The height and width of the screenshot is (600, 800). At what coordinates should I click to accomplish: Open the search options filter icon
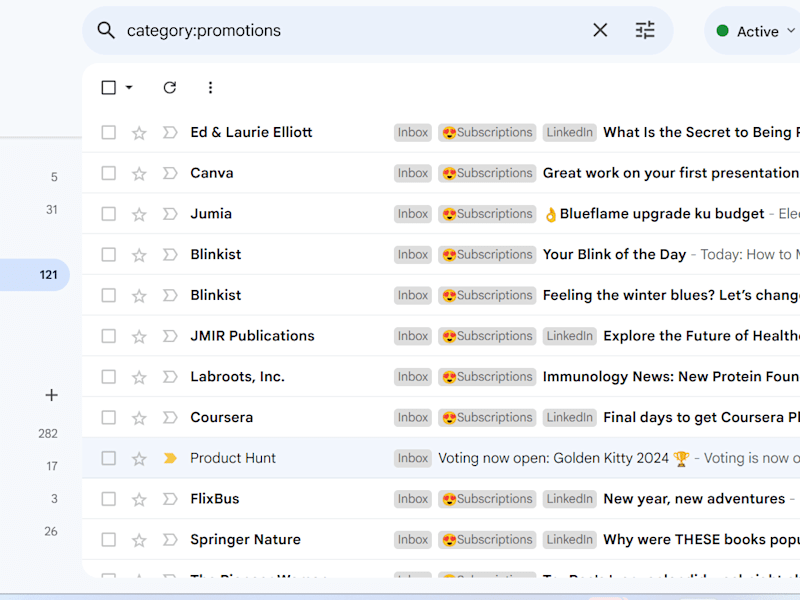(x=645, y=30)
